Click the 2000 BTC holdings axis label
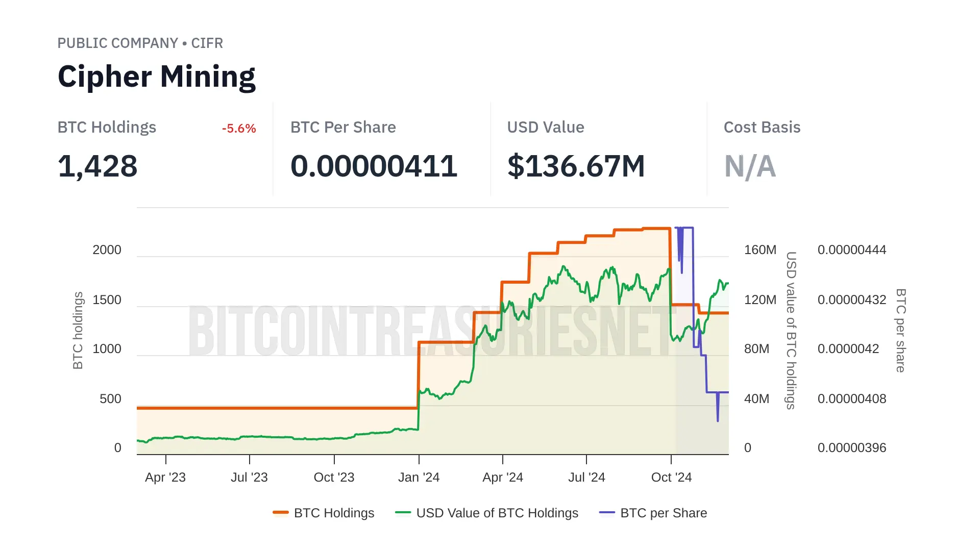The width and height of the screenshot is (980, 551). 107,250
